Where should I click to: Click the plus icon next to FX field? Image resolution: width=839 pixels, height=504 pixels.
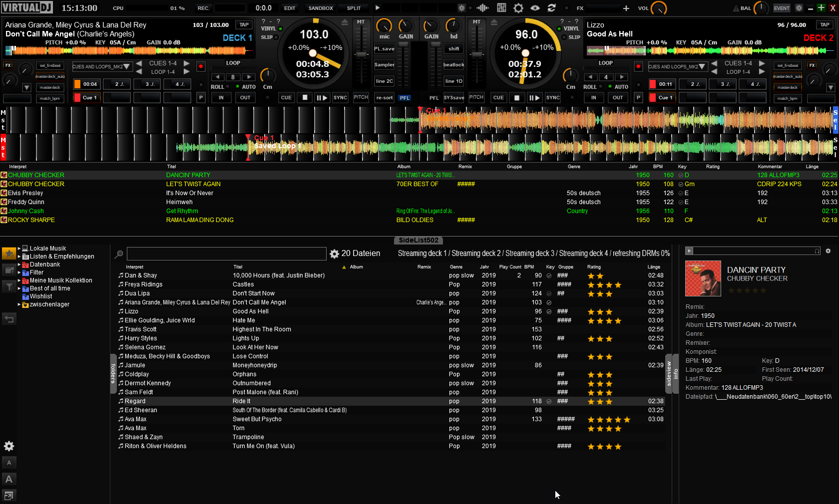pyautogui.click(x=626, y=8)
